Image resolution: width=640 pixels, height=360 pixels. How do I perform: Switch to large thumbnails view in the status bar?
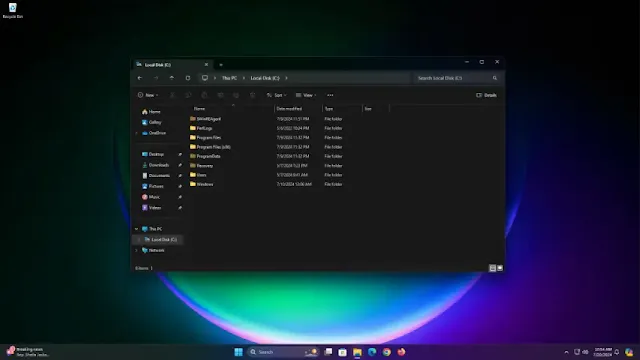click(x=500, y=268)
